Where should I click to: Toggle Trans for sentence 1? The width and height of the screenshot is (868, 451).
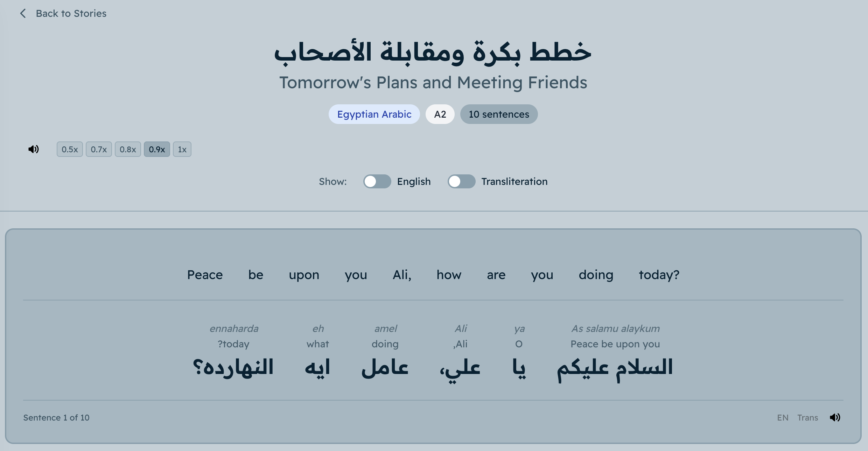tap(807, 418)
